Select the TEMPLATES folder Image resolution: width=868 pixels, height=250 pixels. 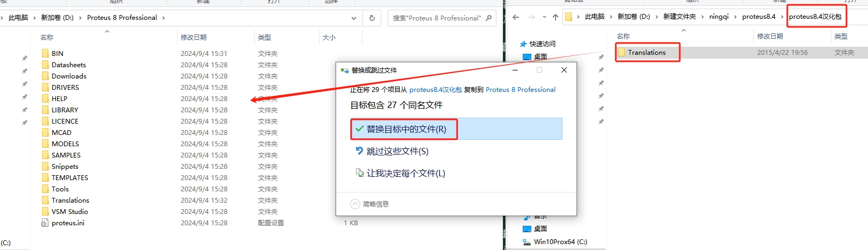point(70,177)
